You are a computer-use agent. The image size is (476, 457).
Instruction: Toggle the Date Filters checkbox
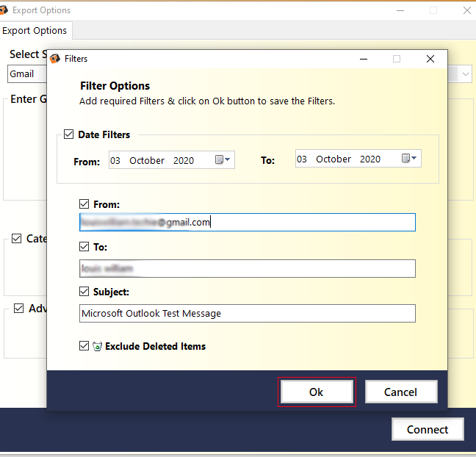pos(69,134)
